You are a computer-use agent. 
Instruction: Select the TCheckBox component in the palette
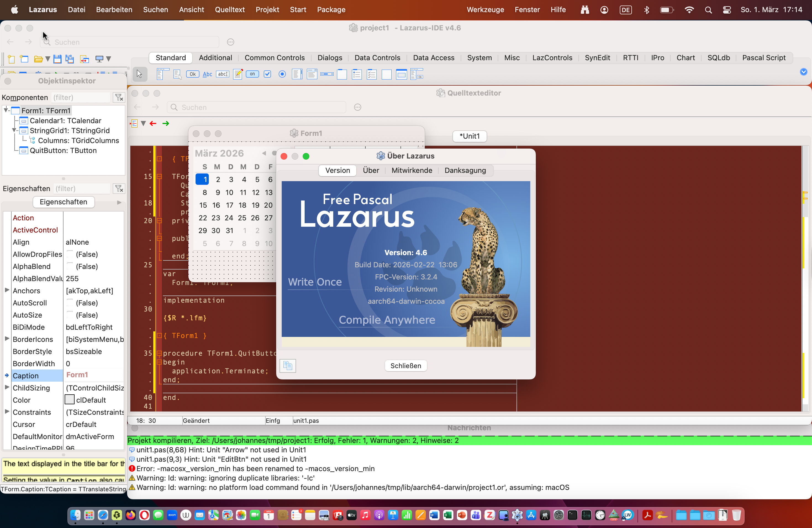[267, 74]
